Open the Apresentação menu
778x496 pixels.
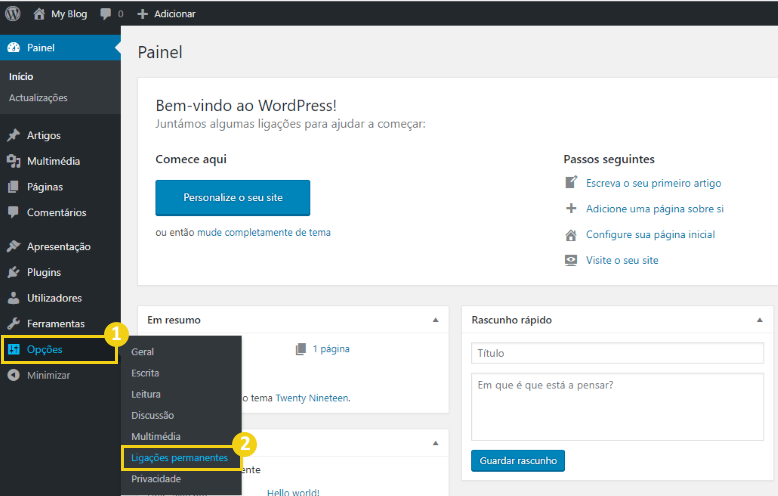[60, 247]
